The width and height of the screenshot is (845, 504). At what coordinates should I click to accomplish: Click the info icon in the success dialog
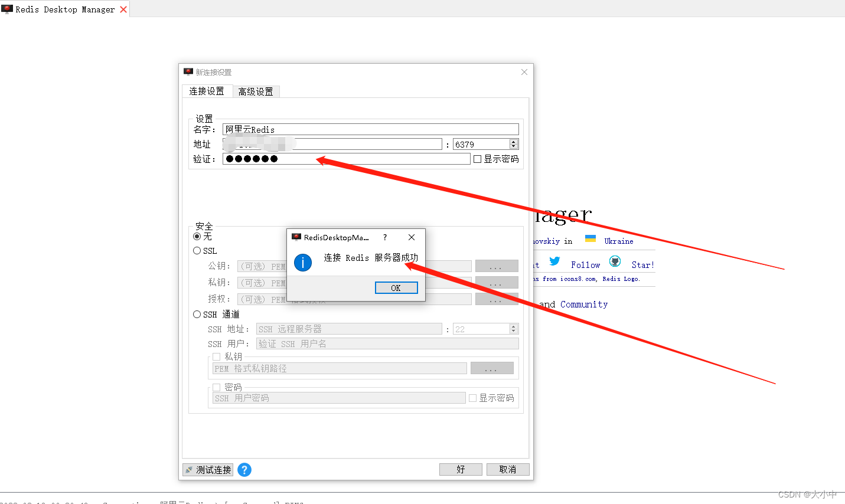[303, 264]
